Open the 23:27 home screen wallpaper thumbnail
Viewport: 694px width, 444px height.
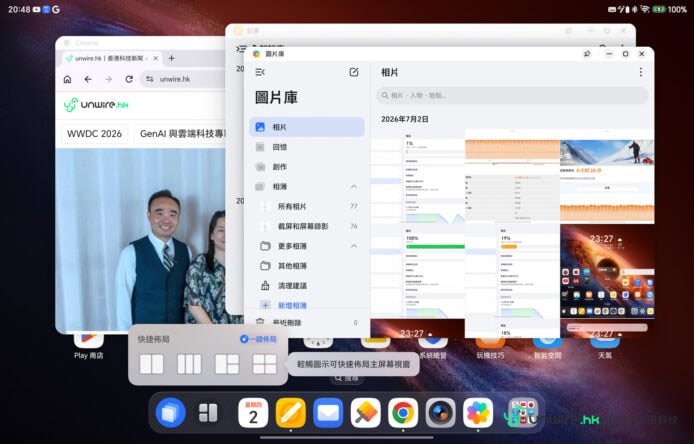coord(607,271)
